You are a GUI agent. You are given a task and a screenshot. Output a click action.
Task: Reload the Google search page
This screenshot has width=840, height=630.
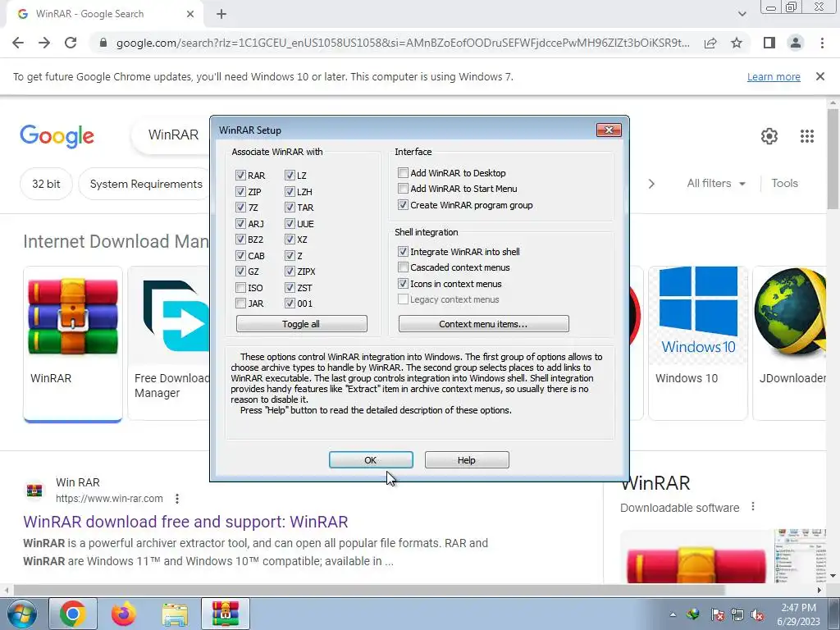[71, 43]
